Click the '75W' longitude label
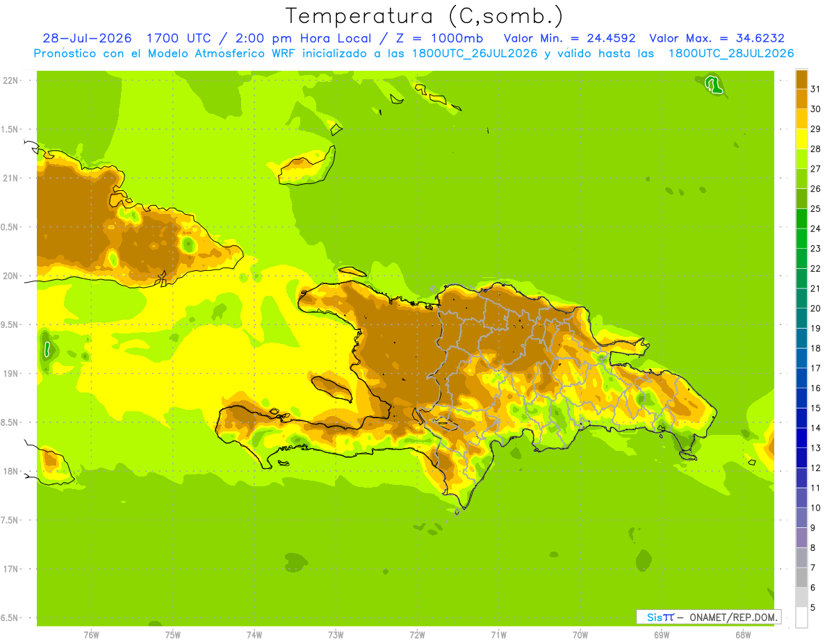834x644 pixels. [172, 635]
